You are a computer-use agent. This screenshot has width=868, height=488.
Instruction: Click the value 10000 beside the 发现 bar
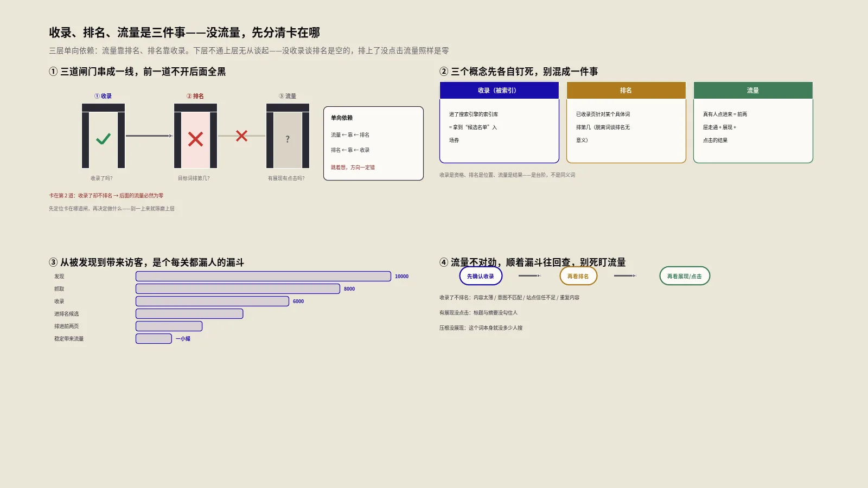coord(401,277)
